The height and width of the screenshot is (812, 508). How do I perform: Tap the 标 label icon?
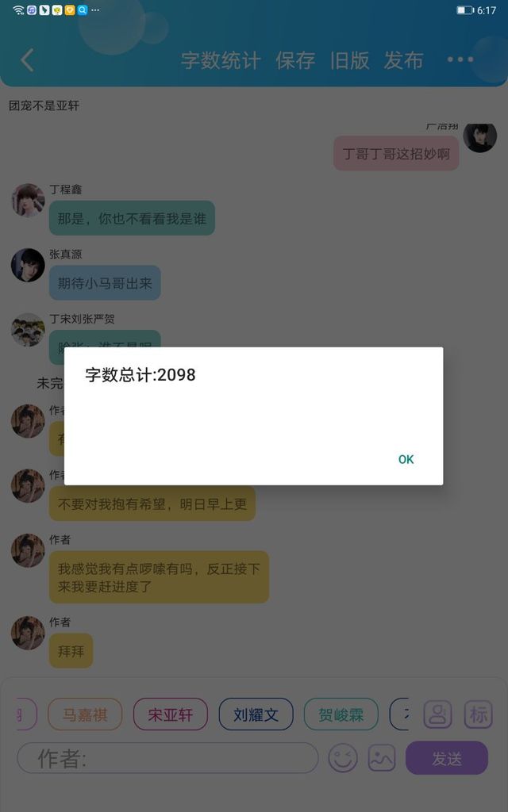pyautogui.click(x=478, y=714)
